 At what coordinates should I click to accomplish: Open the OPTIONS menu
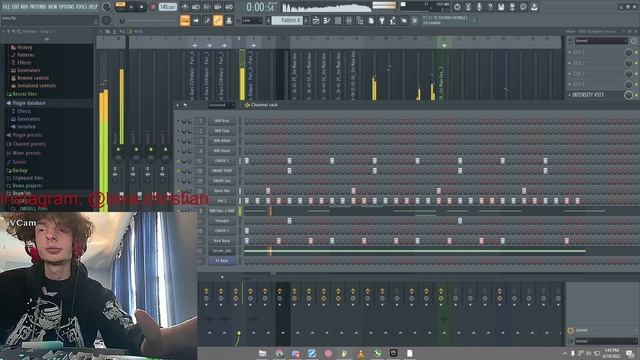(67, 7)
